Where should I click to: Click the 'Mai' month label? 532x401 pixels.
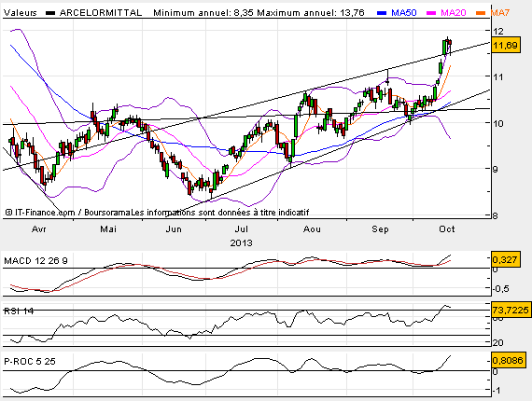(x=108, y=229)
